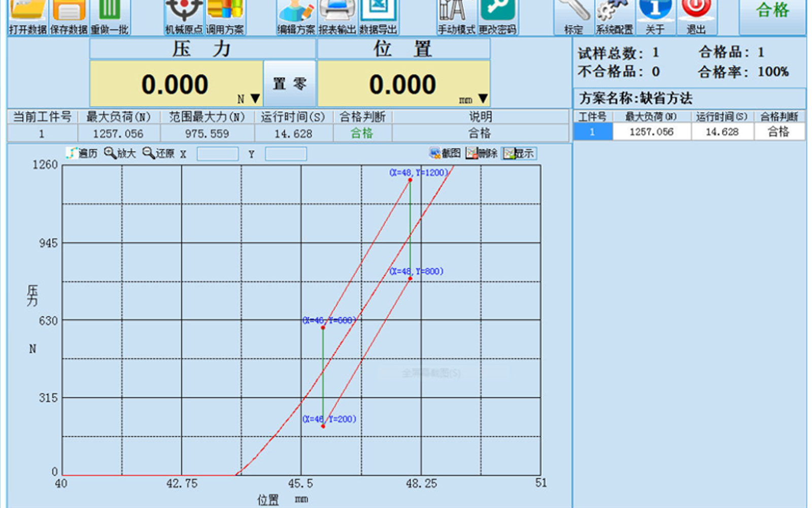The image size is (812, 508).
Task: Click the chart X coordinate field
Action: pyautogui.click(x=218, y=154)
